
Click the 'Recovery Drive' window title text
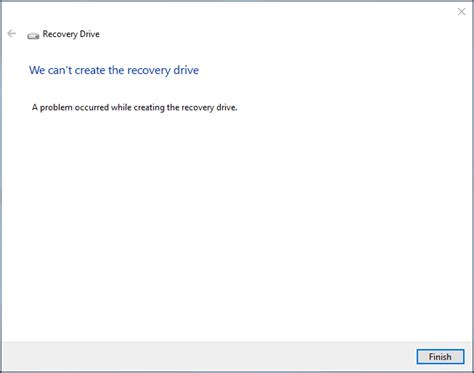coord(71,34)
